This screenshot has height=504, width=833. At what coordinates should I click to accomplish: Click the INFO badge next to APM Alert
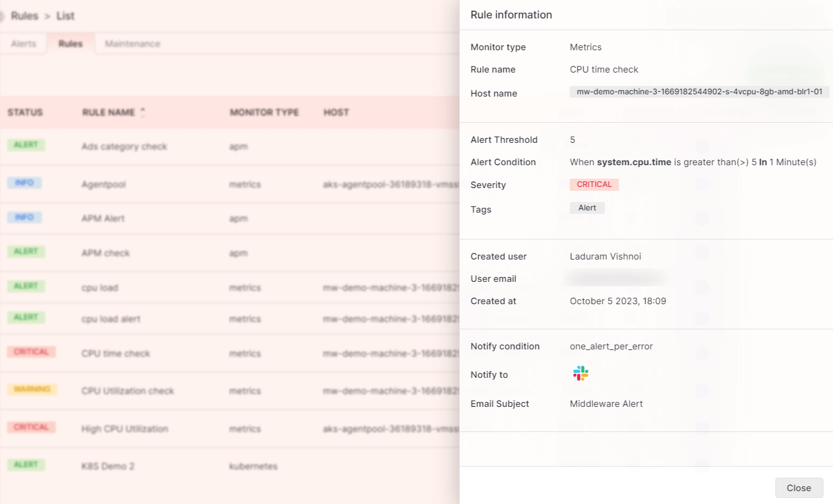(25, 217)
